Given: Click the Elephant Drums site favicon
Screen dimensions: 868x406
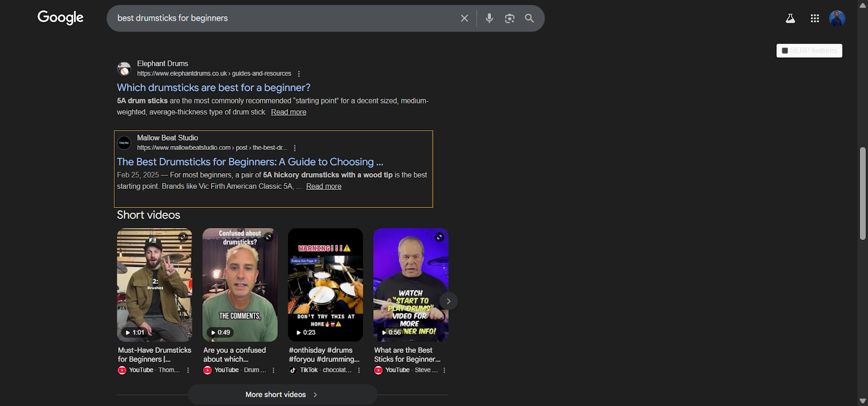Looking at the screenshot, I should coord(124,68).
